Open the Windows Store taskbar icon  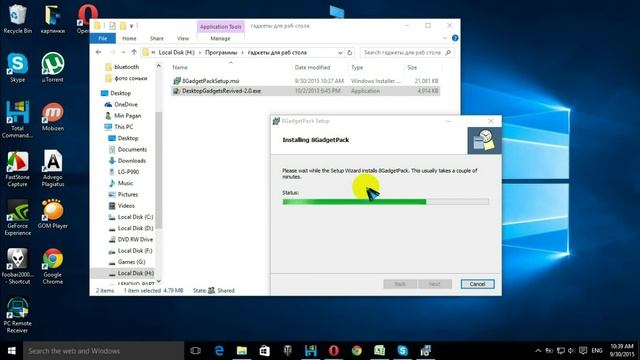coord(264,351)
